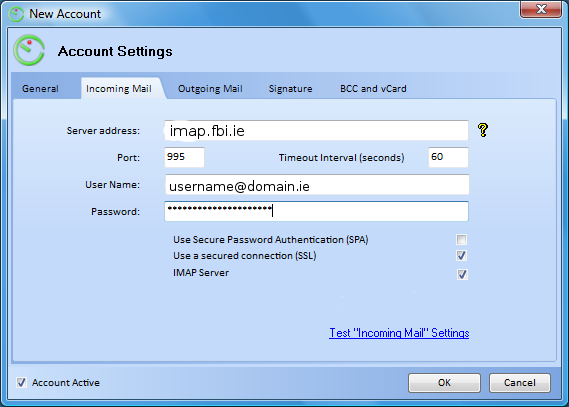Viewport: 569px width, 407px height.
Task: Enable Secure Password Authentication (SPA) checkbox
Action: click(462, 239)
